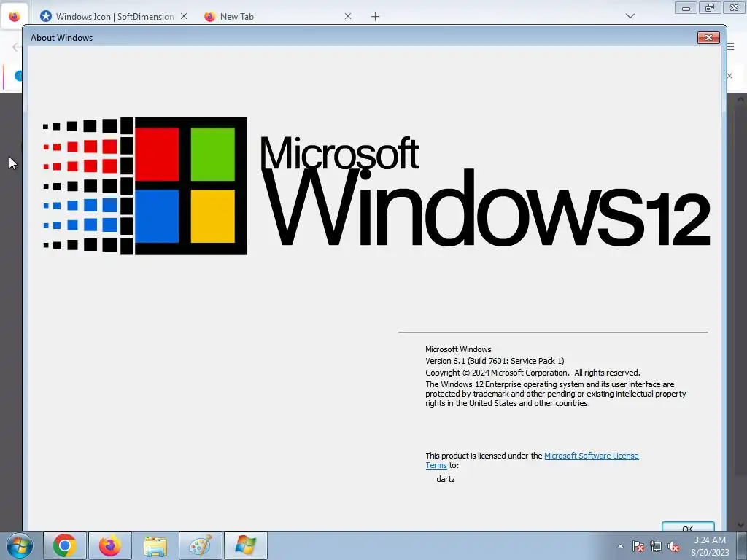
Task: Click OK in About Windows dialog
Action: [688, 528]
